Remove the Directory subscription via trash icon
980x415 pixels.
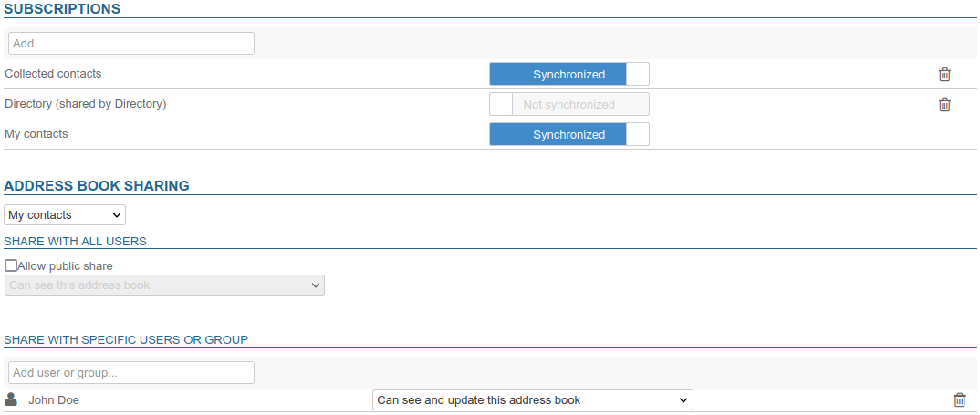click(944, 105)
